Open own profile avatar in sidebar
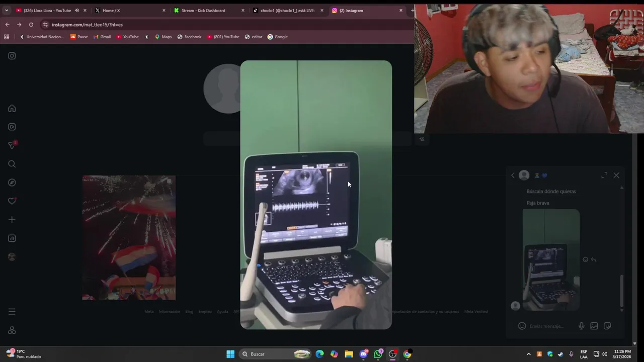 (x=12, y=257)
